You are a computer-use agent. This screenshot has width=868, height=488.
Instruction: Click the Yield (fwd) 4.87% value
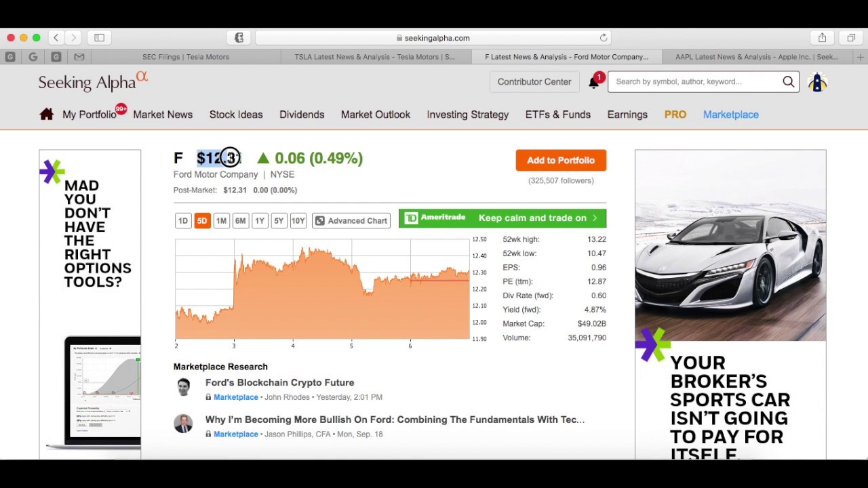click(x=595, y=310)
